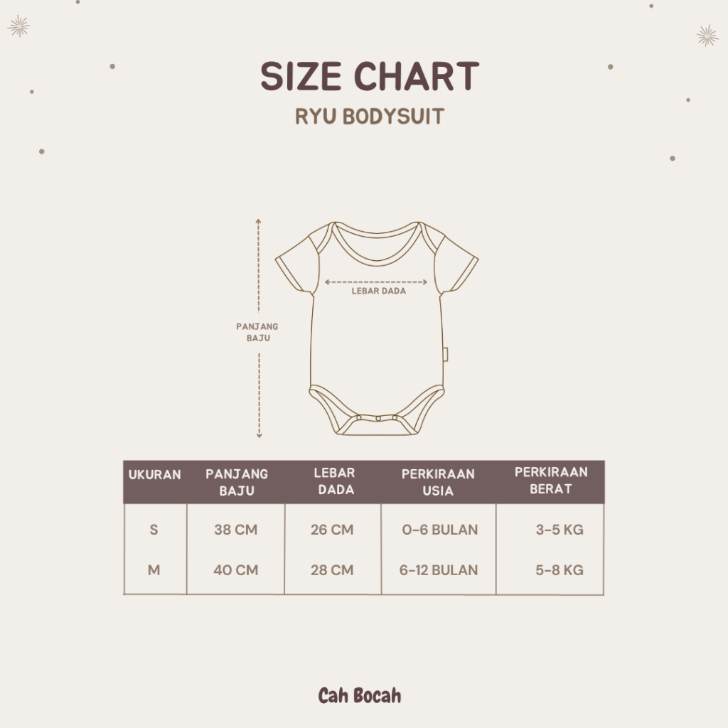728x728 pixels.
Task: Click the RYU BODYSUIT subtitle
Action: pos(370,117)
